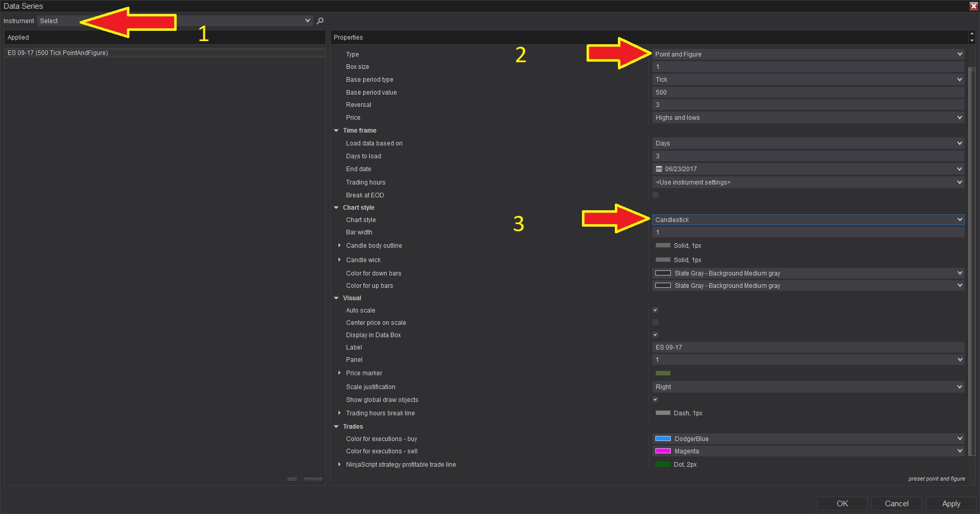Click the Properties header down arrow
980x514 pixels.
972,41
